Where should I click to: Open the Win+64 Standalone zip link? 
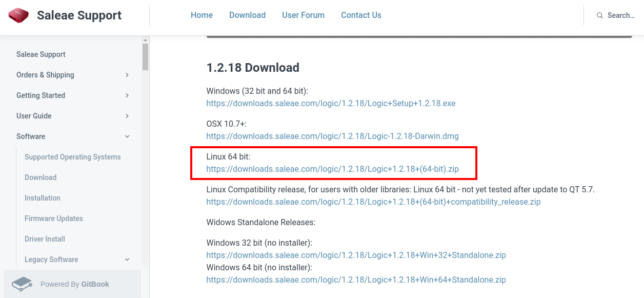pos(356,280)
